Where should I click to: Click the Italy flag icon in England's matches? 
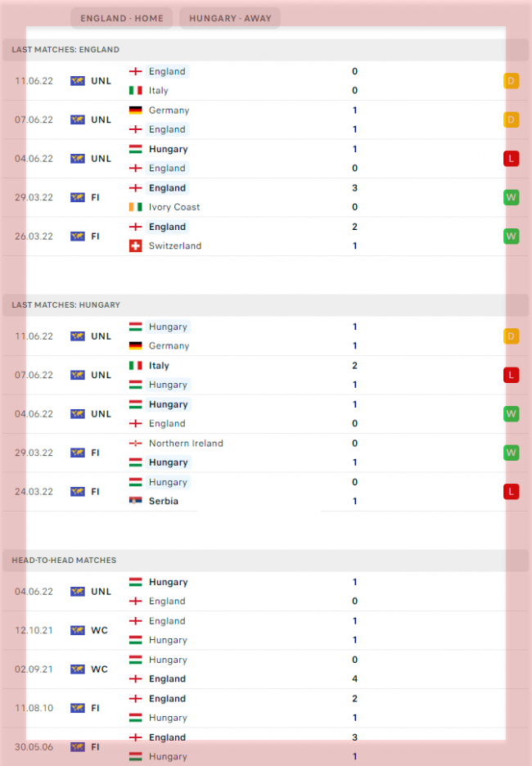[136, 91]
